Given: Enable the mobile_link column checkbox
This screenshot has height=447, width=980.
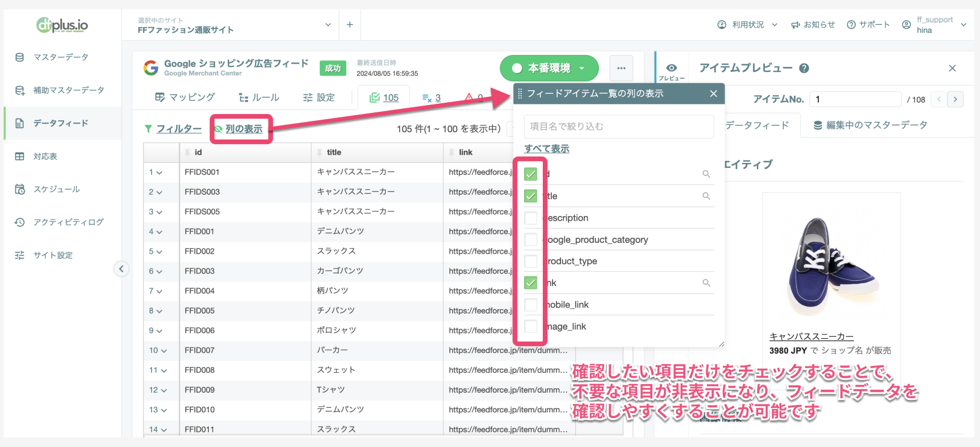Looking at the screenshot, I should point(531,305).
